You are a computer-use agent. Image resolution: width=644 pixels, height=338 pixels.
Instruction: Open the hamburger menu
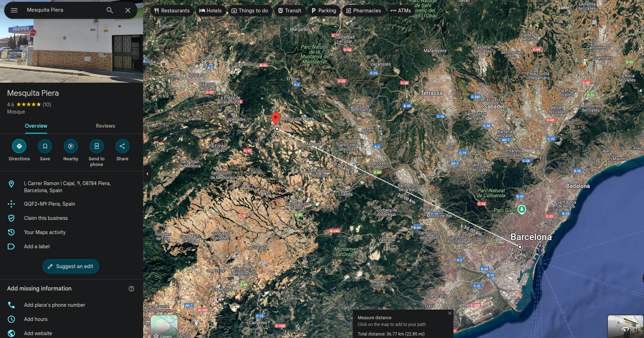(14, 10)
